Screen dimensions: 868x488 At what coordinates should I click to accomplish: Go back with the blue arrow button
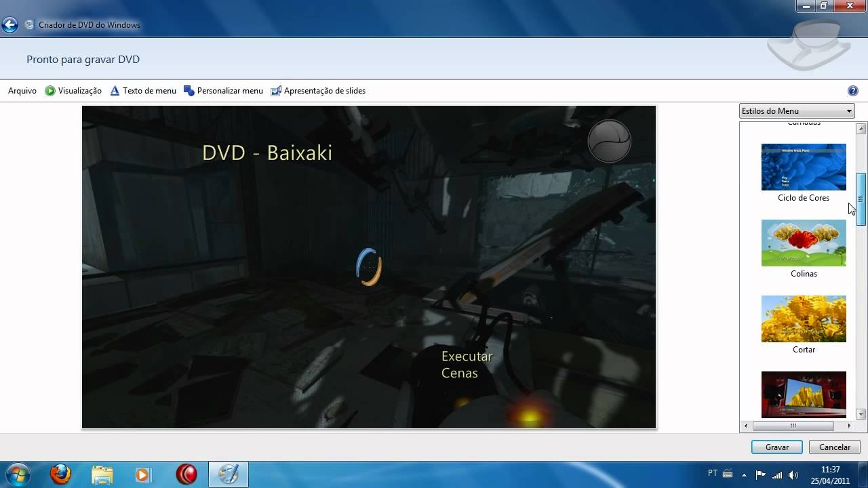point(9,25)
